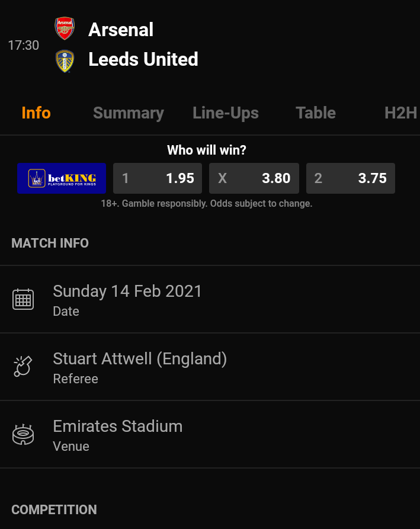420x529 pixels.
Task: Select the Info tab
Action: tap(36, 113)
